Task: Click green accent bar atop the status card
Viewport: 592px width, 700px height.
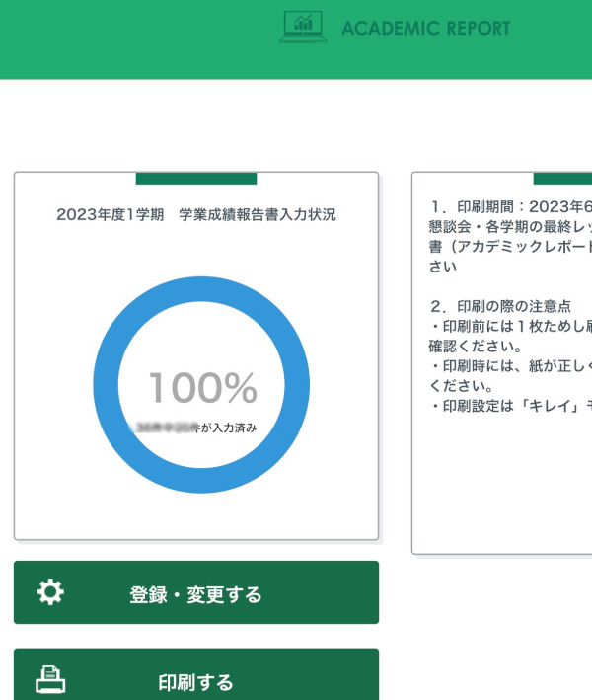Action: (x=195, y=179)
